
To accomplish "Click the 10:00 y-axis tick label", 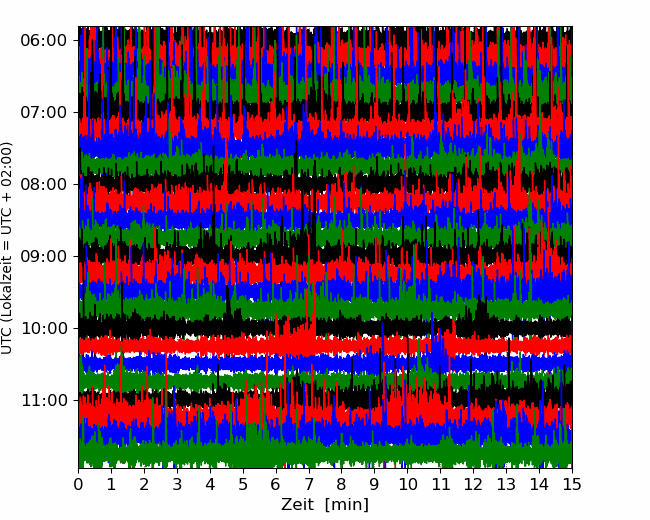I will 44,328.
